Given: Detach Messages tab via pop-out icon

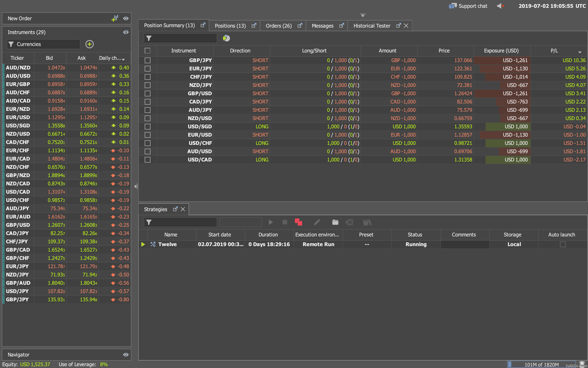Looking at the screenshot, I should pos(342,26).
